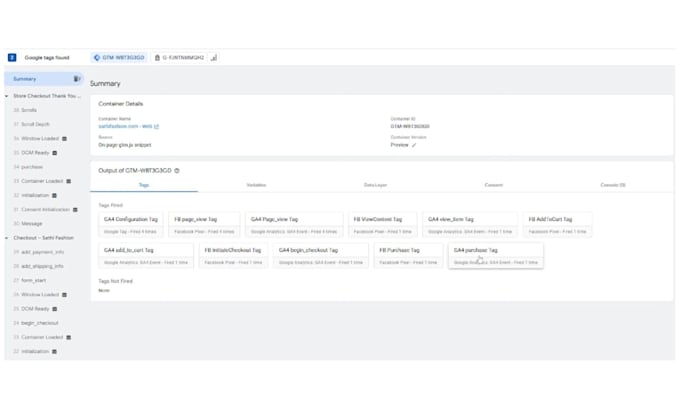Click the clear icon on the Summary row
This screenshot has height=409, width=680.
(77, 79)
